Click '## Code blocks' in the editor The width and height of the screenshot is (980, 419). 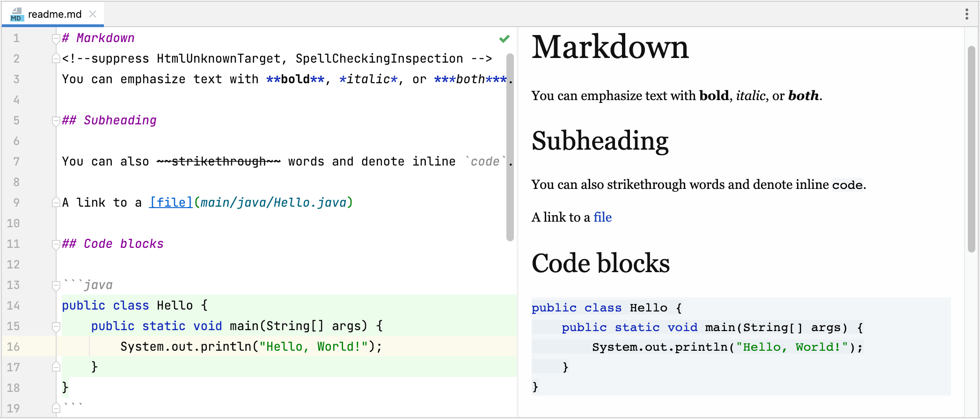click(113, 244)
